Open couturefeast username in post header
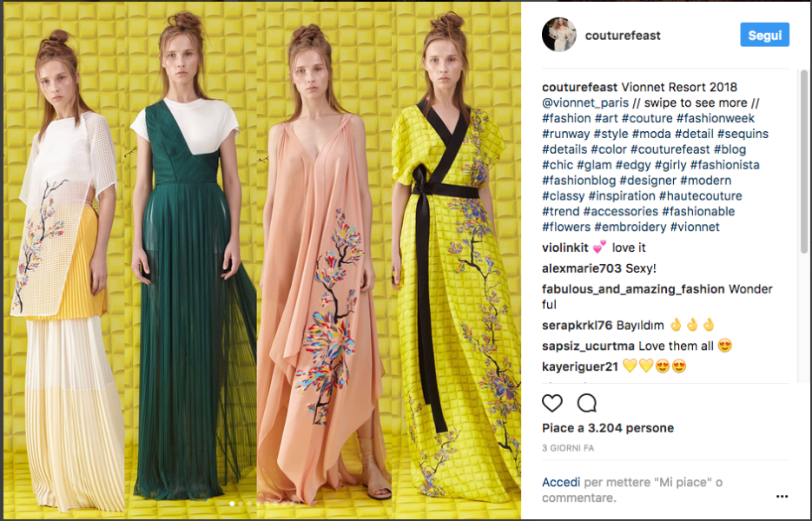This screenshot has height=521, width=812. tap(623, 36)
